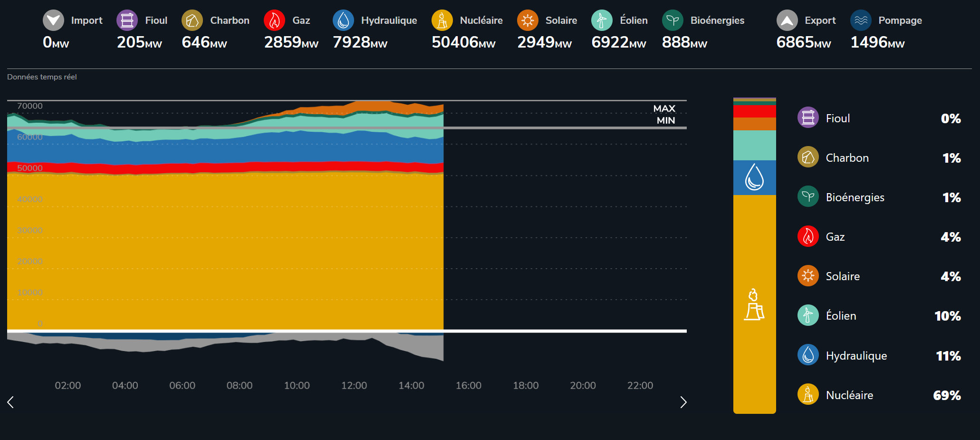Click the Éolien icon in percentage legend
This screenshot has width=980, height=440.
click(808, 315)
